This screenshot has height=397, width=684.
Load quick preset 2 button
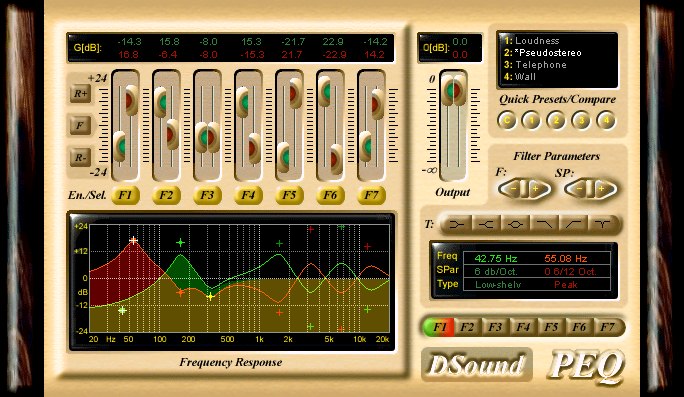pos(556,120)
